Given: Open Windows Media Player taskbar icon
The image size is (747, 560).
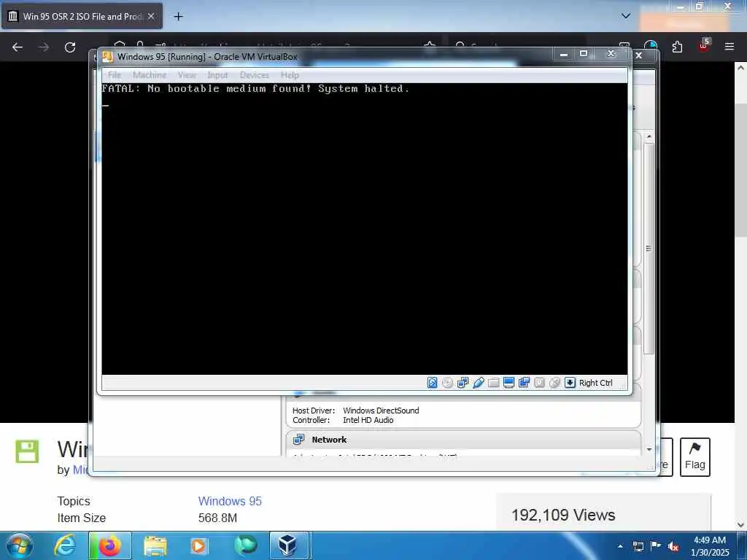Looking at the screenshot, I should pos(198,546).
